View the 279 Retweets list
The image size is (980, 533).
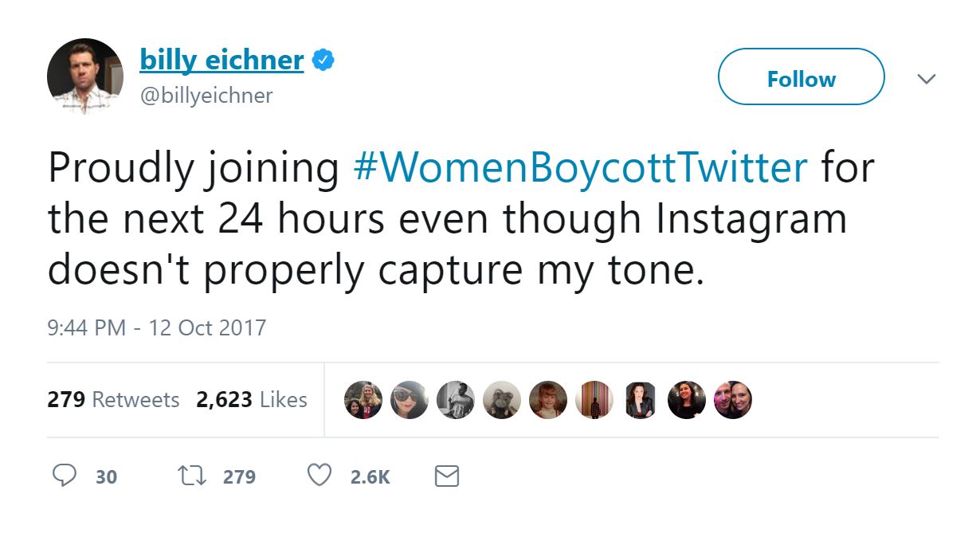[113, 399]
